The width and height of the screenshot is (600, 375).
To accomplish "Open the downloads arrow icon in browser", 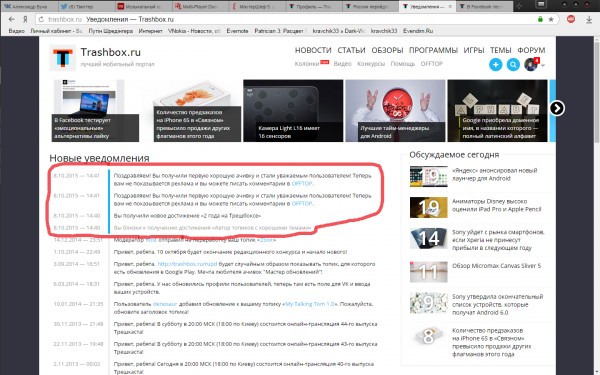I will click(589, 19).
